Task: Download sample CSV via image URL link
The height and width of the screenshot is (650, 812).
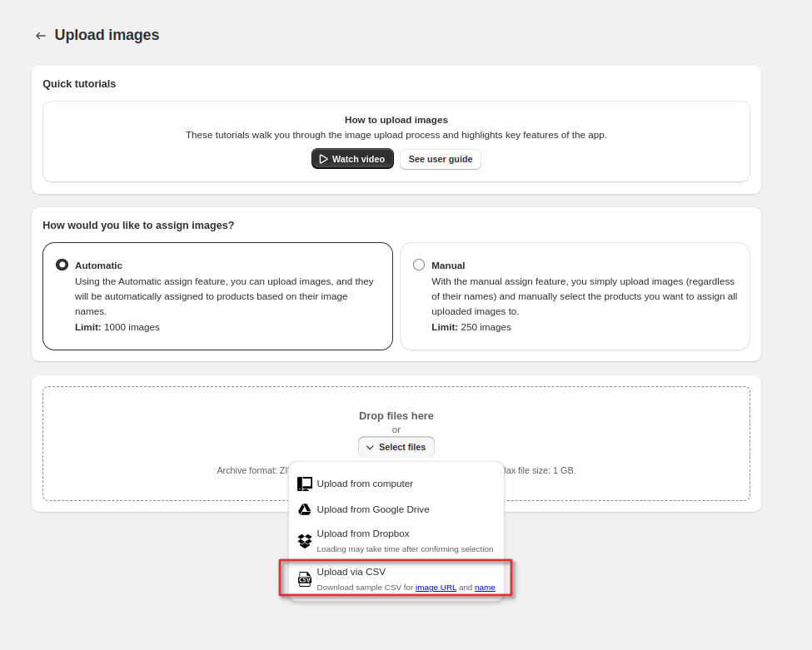Action: click(436, 588)
